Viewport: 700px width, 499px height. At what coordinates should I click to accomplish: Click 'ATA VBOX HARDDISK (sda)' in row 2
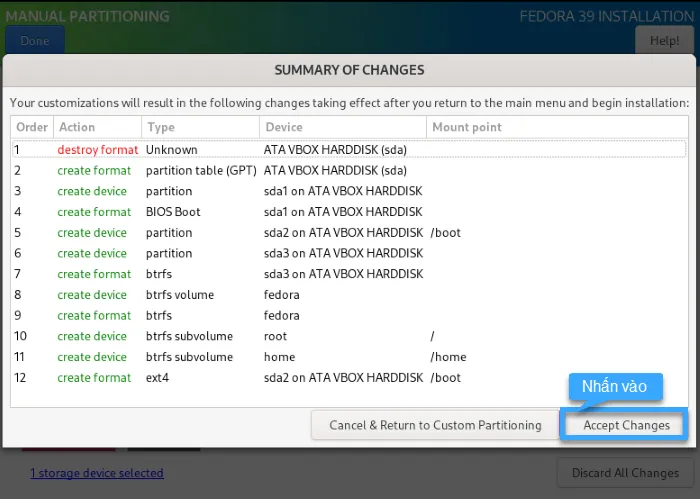pyautogui.click(x=335, y=170)
